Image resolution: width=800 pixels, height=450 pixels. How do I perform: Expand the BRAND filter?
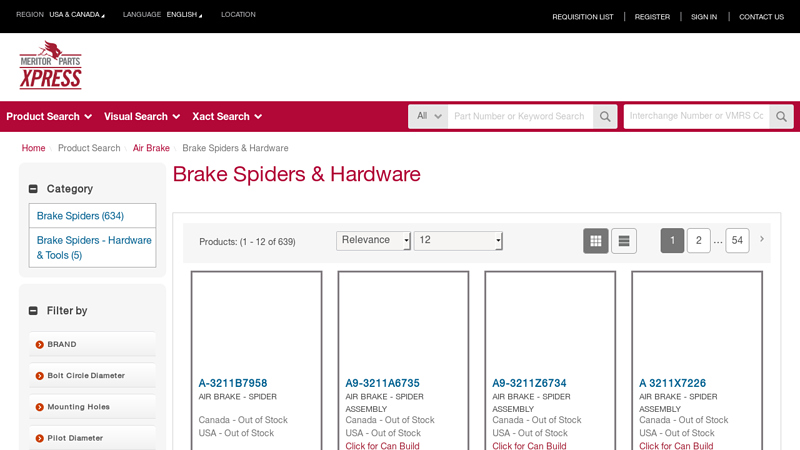tap(92, 344)
